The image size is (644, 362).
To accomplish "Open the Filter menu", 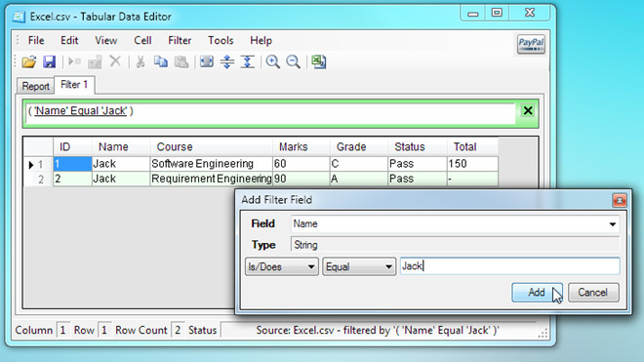I will point(180,41).
